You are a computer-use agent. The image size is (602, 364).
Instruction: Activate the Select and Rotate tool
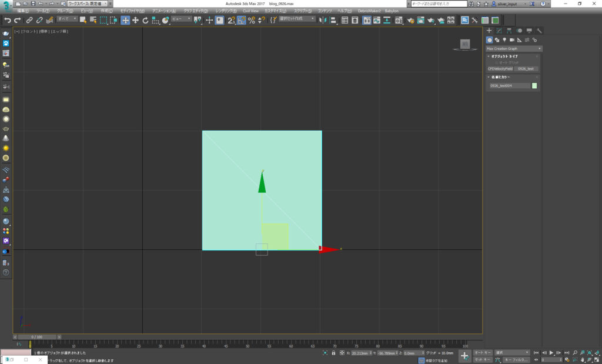click(145, 20)
